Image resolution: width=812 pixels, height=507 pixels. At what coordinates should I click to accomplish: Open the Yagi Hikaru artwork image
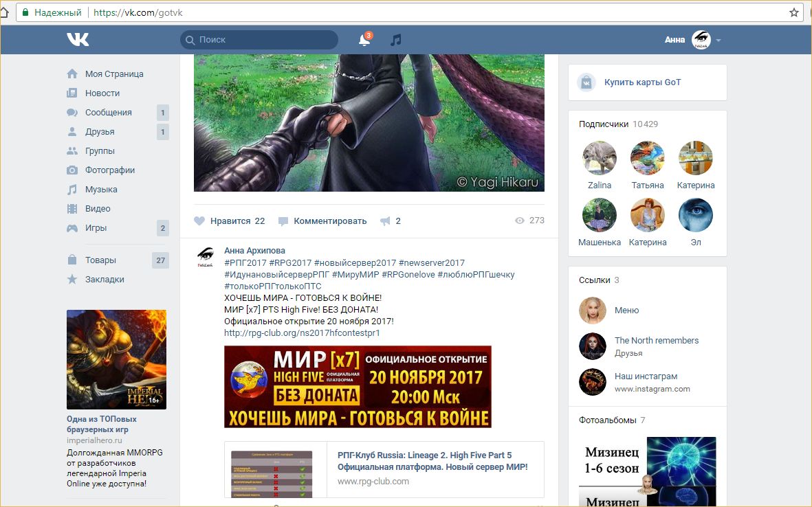pos(369,122)
